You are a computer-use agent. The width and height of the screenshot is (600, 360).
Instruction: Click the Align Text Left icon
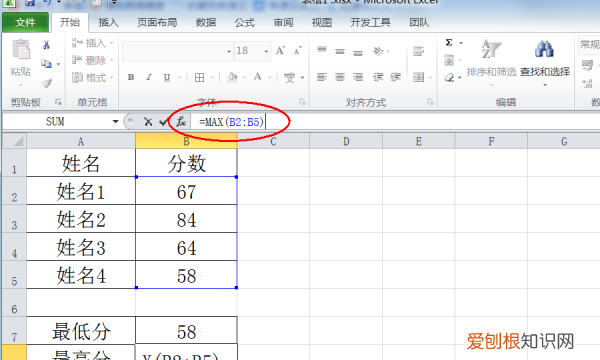pos(322,77)
